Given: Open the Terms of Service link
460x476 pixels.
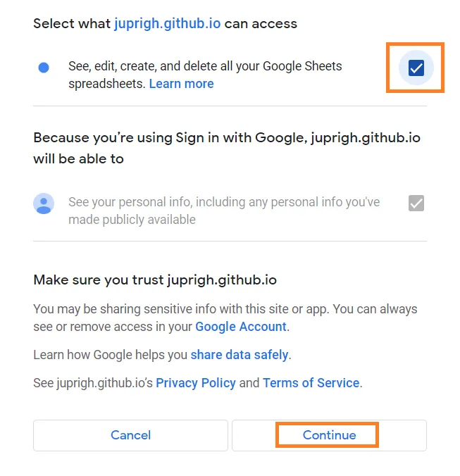Looking at the screenshot, I should [311, 383].
